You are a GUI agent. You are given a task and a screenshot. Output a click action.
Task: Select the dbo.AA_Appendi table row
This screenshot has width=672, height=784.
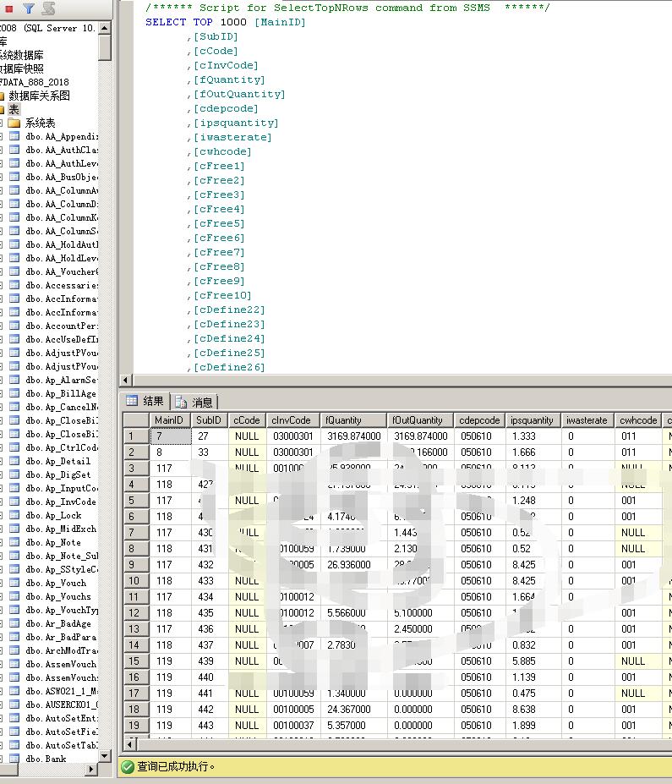pos(62,136)
